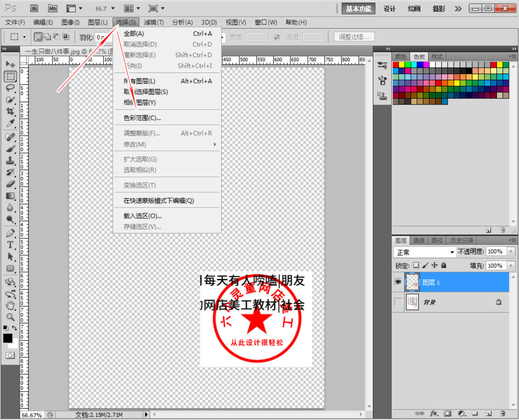The width and height of the screenshot is (519, 420).
Task: Select the Move tool
Action: click(x=10, y=64)
